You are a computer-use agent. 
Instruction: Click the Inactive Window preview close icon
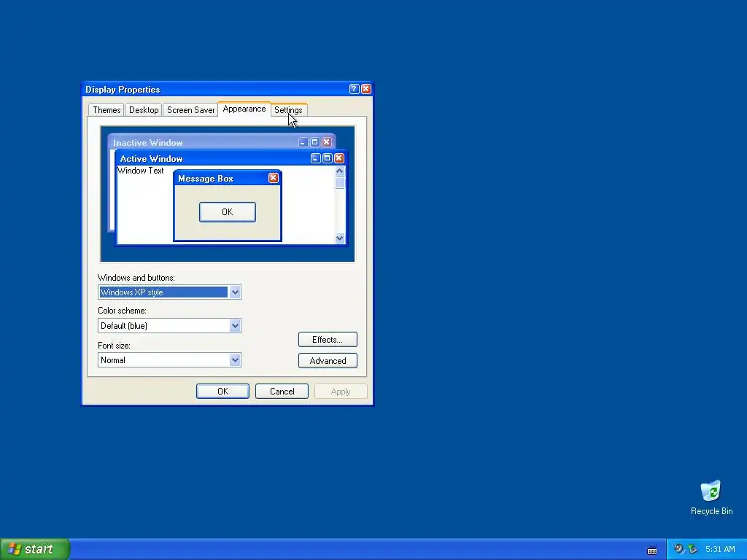pyautogui.click(x=327, y=142)
